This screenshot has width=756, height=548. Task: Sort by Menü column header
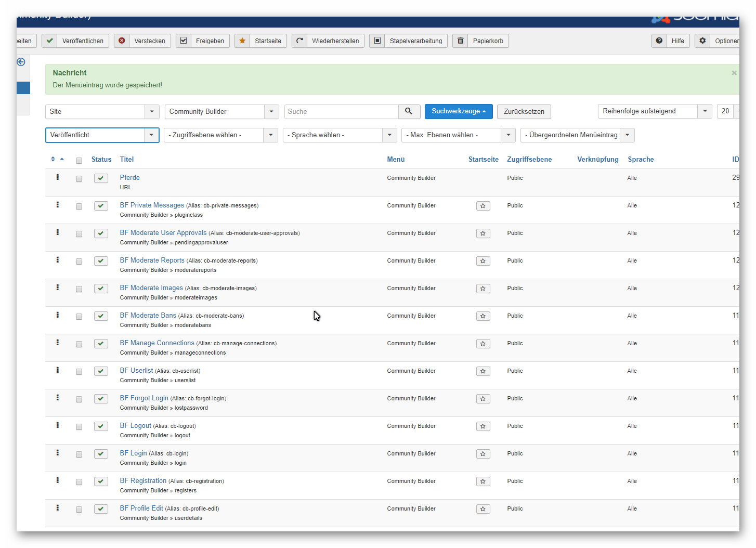pyautogui.click(x=396, y=160)
